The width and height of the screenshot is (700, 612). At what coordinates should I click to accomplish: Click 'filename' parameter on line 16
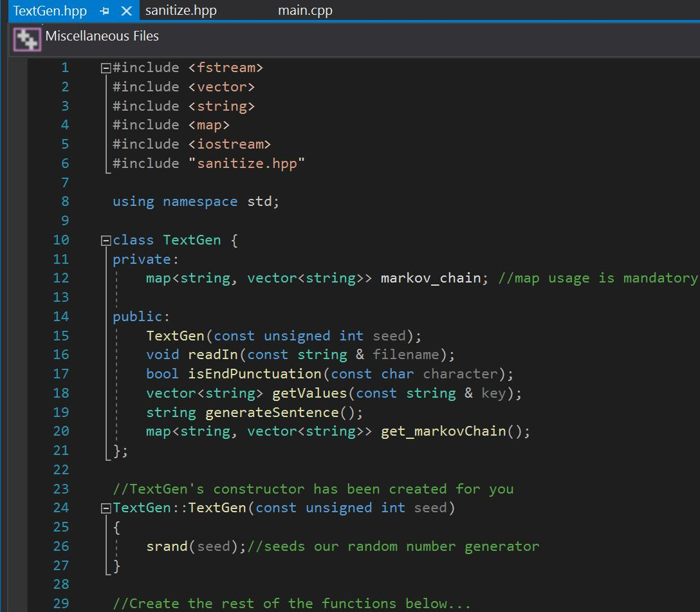point(406,355)
